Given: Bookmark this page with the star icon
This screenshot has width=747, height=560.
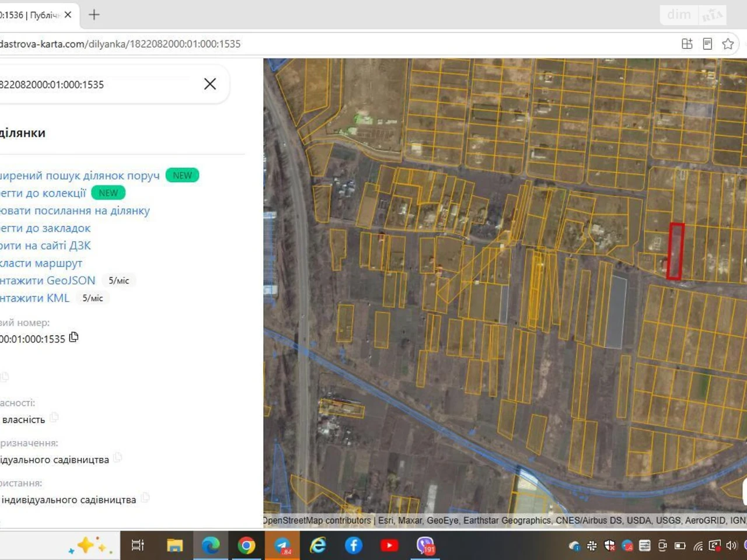Looking at the screenshot, I should click(x=728, y=44).
